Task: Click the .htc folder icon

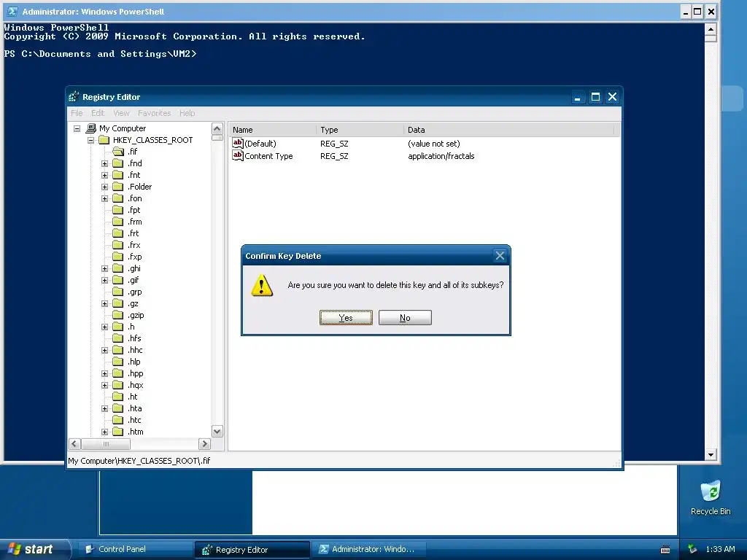Action: click(117, 420)
